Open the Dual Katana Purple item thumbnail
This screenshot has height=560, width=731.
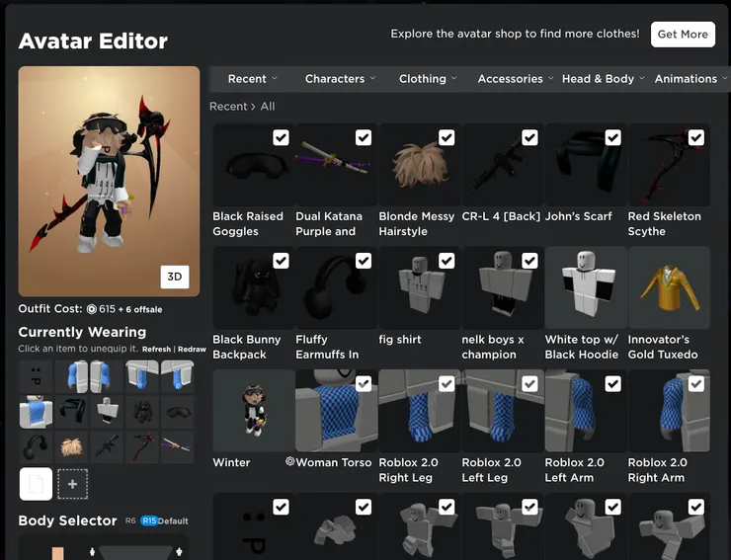coord(337,165)
